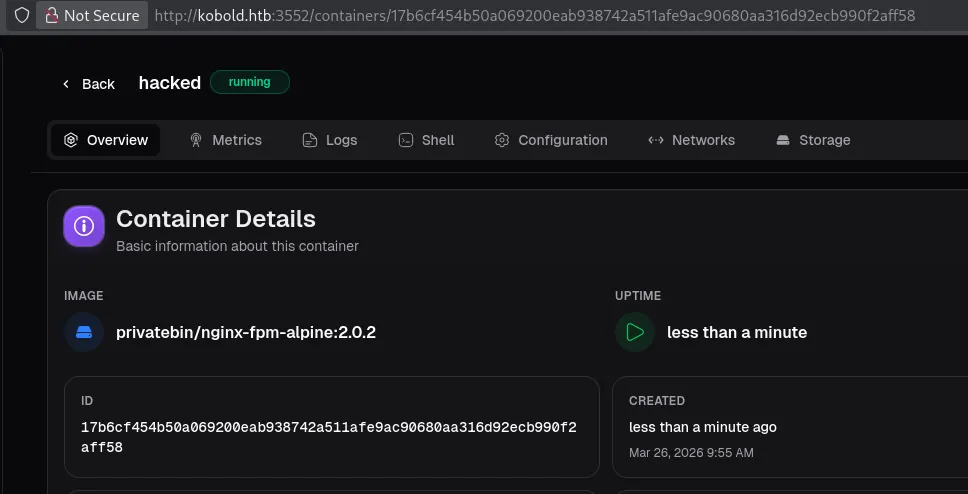Open the Not Secure site information
The width and height of the screenshot is (968, 494).
click(91, 16)
